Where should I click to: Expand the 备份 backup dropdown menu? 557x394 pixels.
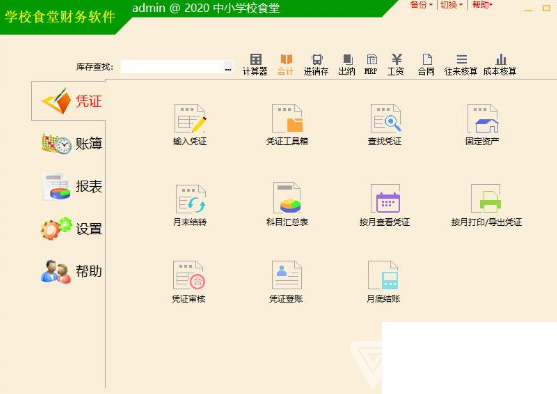click(421, 5)
